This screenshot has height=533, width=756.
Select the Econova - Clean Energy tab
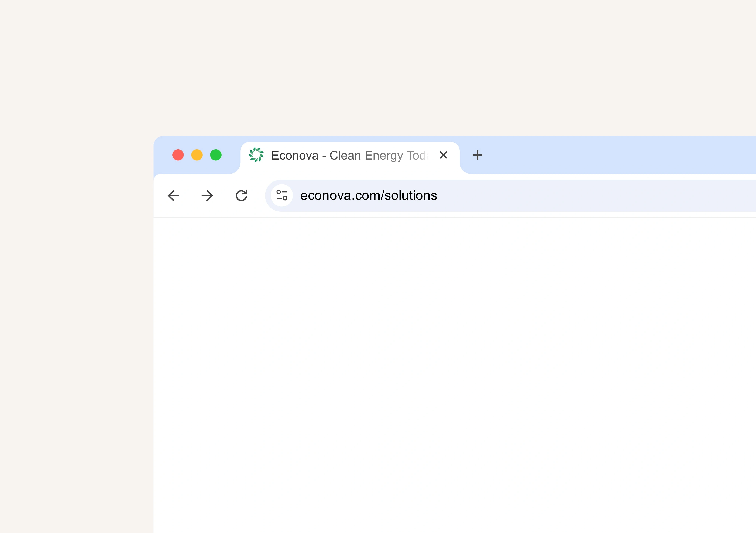pyautogui.click(x=349, y=155)
